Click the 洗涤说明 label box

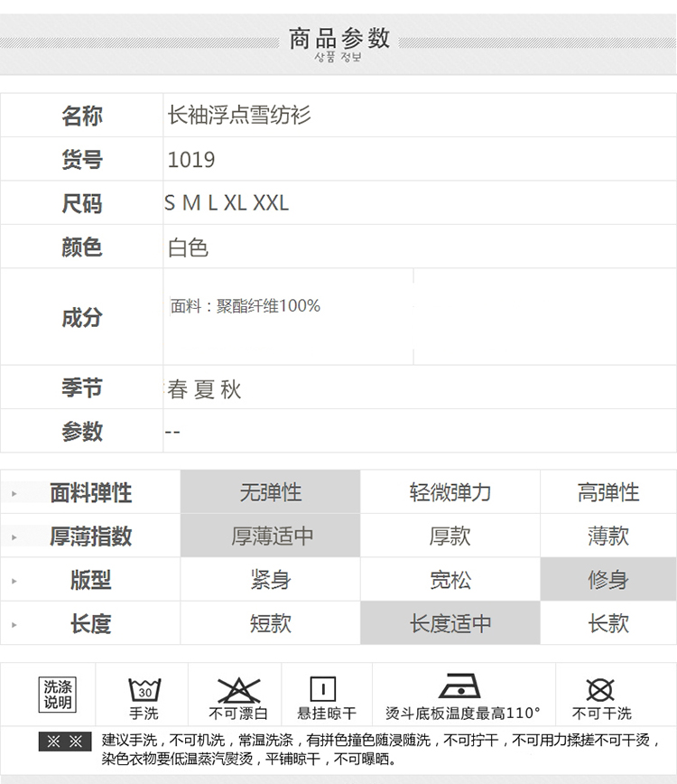pyautogui.click(x=58, y=695)
